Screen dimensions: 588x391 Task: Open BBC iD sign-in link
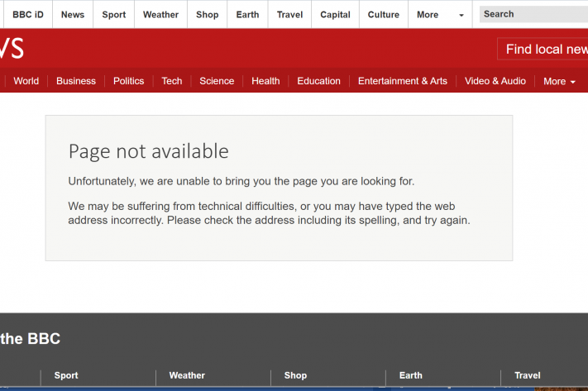coord(27,15)
